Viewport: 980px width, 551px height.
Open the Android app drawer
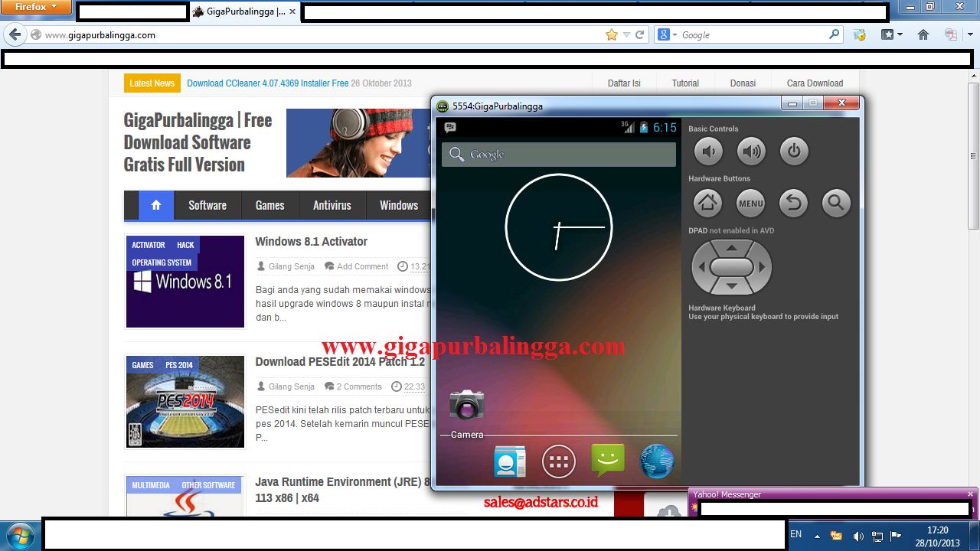[558, 461]
